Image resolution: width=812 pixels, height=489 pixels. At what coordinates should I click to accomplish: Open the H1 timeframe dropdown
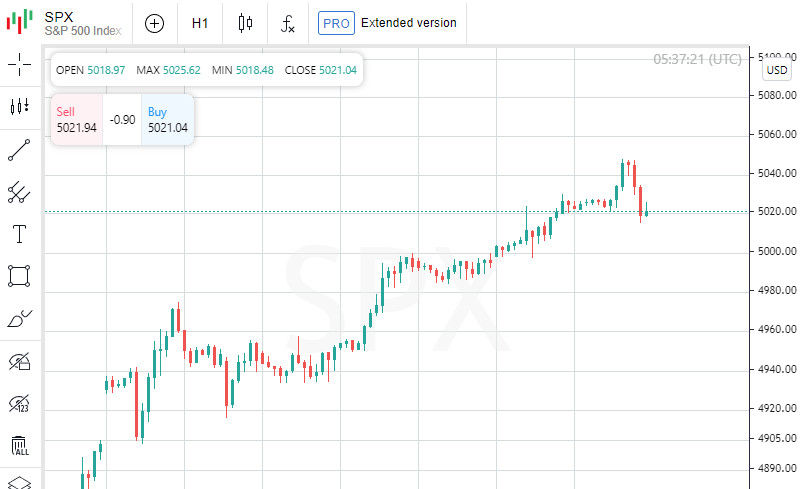click(x=200, y=23)
